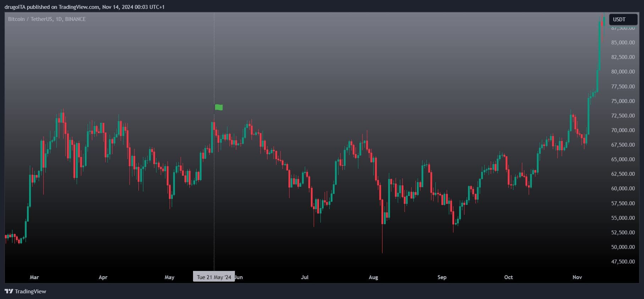
Task: Click the 67,500.00 price axis label
Action: click(623, 145)
